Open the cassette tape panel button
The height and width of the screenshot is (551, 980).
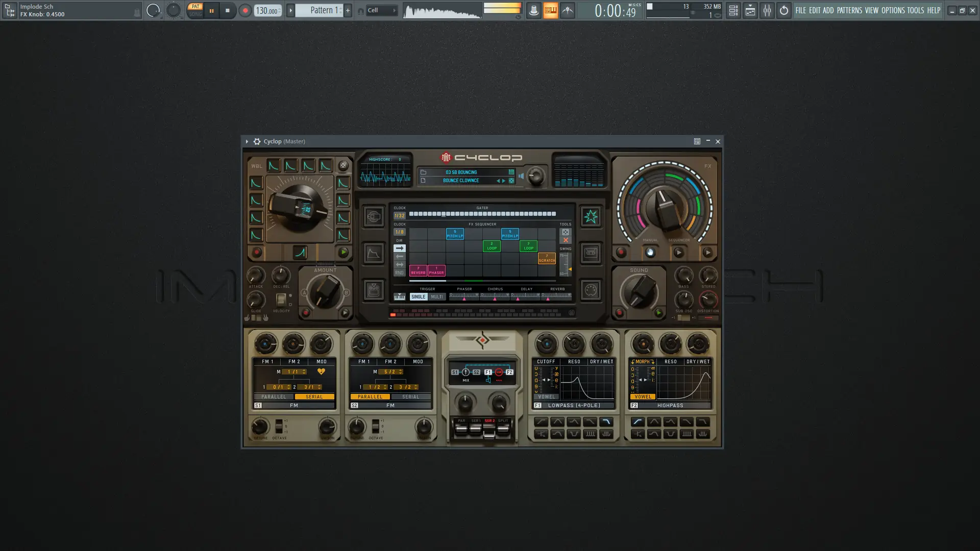[x=591, y=253]
